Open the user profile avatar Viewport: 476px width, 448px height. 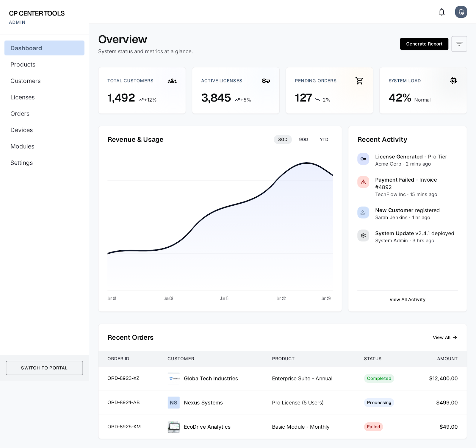[461, 12]
